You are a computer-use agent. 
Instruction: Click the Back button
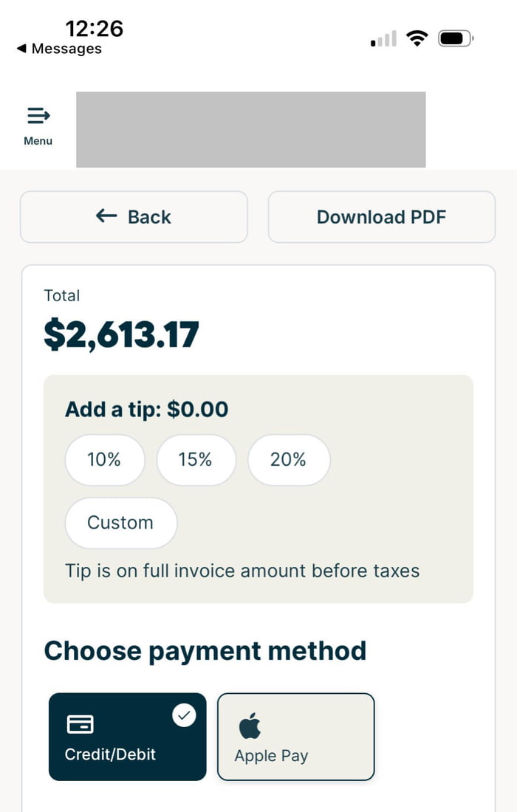134,217
